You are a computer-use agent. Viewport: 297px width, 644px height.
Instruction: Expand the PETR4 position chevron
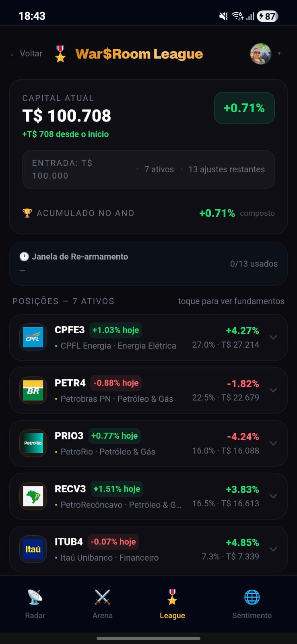(x=273, y=390)
